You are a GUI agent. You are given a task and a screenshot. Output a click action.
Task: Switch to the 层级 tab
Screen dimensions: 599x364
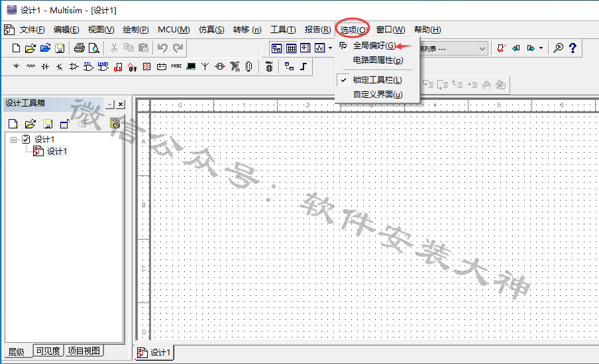coord(16,352)
